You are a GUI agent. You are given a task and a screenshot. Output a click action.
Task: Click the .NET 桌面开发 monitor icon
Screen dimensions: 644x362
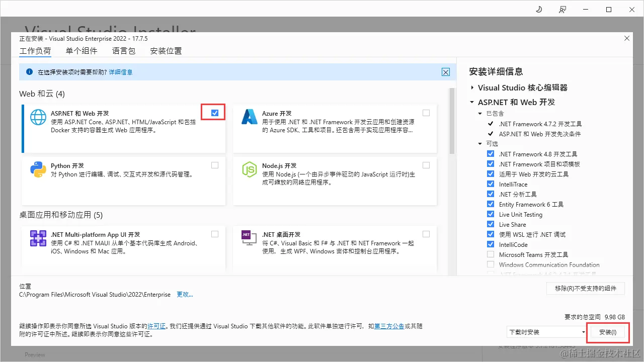click(x=249, y=238)
